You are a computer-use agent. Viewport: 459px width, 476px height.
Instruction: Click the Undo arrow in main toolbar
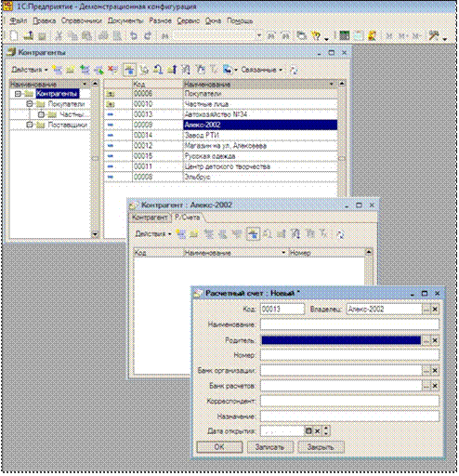click(134, 36)
